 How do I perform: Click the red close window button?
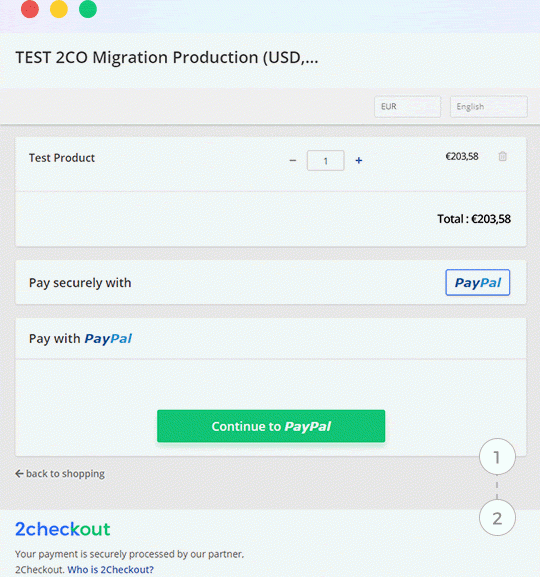point(30,9)
